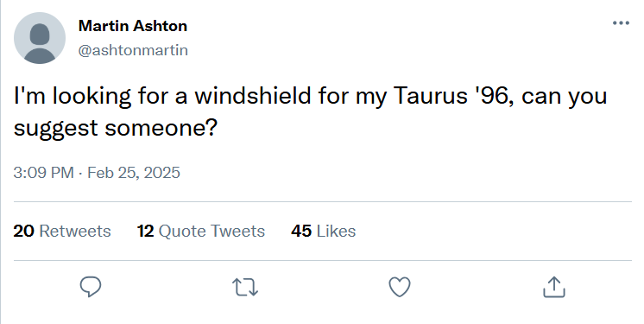The image size is (644, 324).
Task: Click the Feb 25, 2025 date
Action: (x=134, y=172)
